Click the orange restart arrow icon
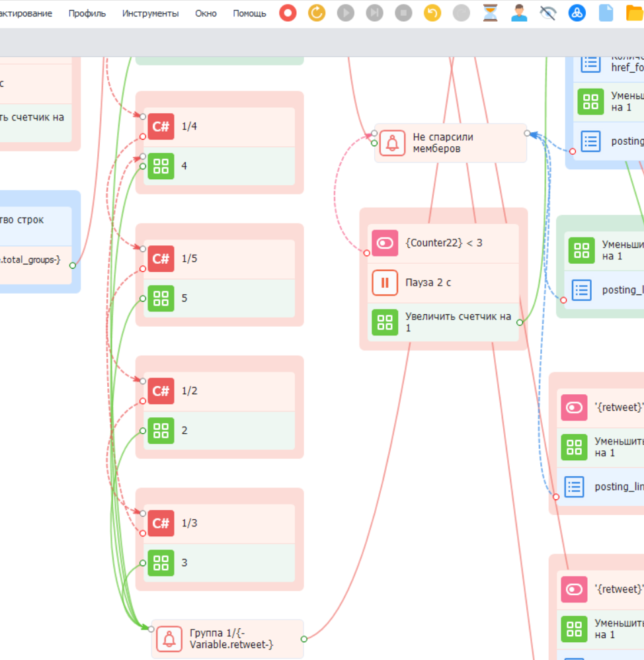This screenshot has height=660, width=644. click(317, 13)
